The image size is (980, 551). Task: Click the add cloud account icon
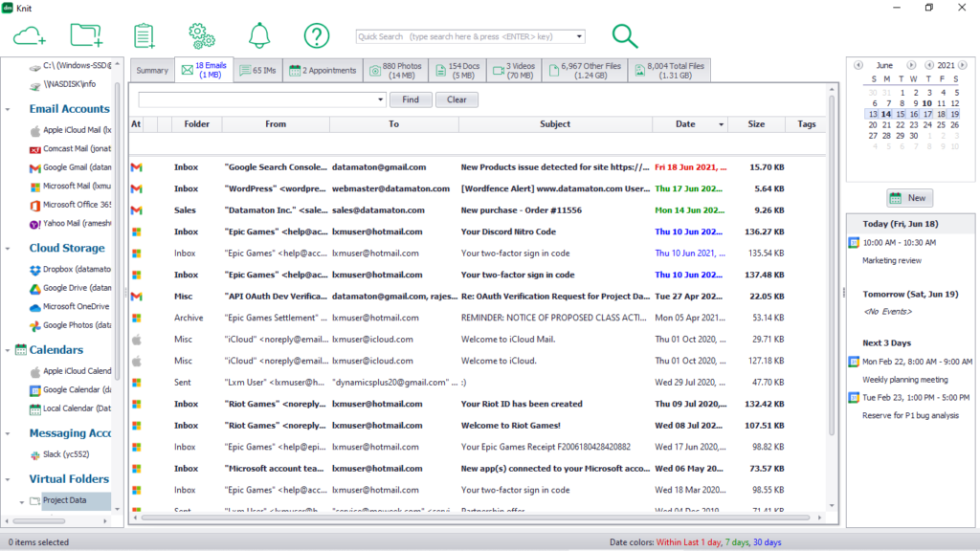click(x=30, y=35)
